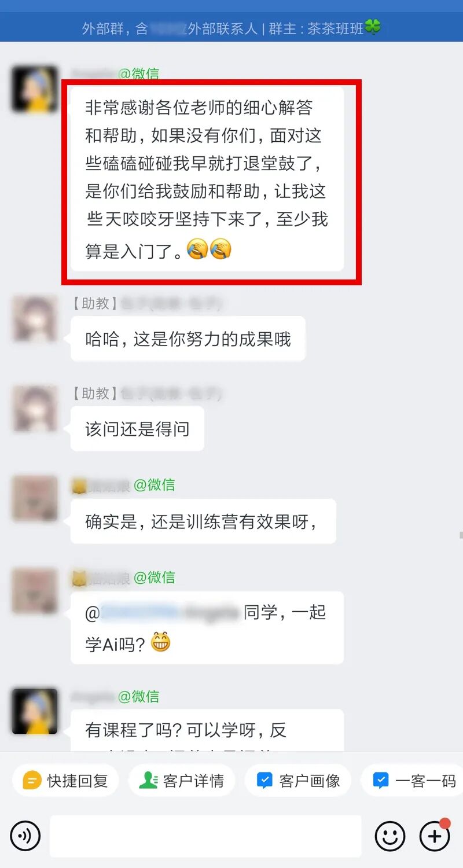Tap the voice input icon
This screenshot has width=463, height=868.
(25, 836)
